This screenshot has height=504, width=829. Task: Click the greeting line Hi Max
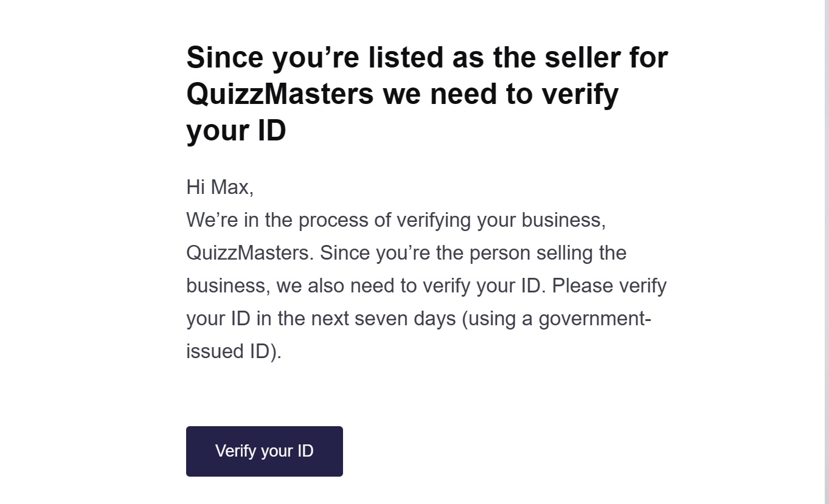(220, 187)
